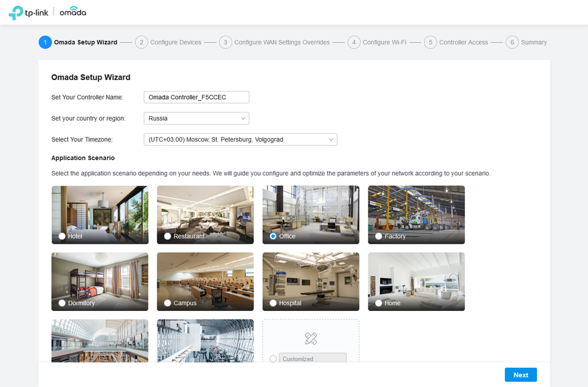Click the Customized scenario pencil-ruler icon
588x387 pixels.
point(311,338)
